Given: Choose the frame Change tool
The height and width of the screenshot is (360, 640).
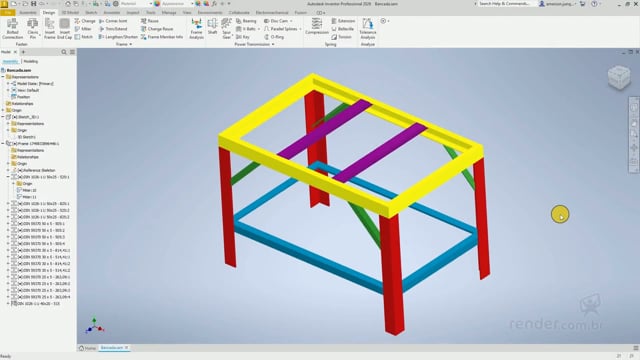Looking at the screenshot, I should [x=85, y=21].
